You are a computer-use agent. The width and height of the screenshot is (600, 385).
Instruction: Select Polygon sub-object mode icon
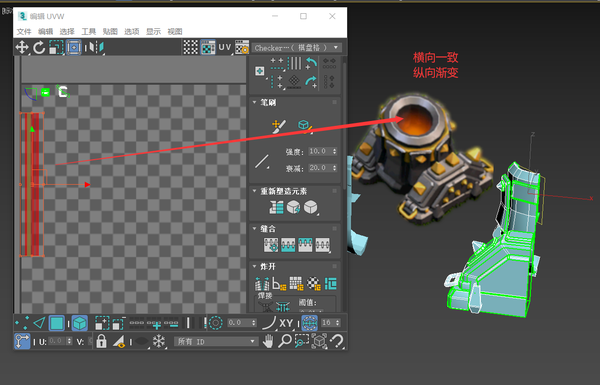pyautogui.click(x=56, y=323)
